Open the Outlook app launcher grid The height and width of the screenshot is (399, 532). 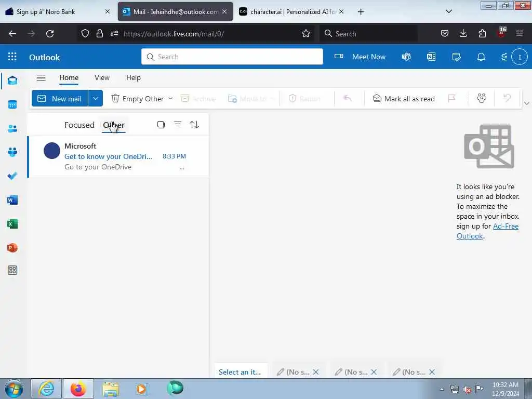[x=12, y=57]
